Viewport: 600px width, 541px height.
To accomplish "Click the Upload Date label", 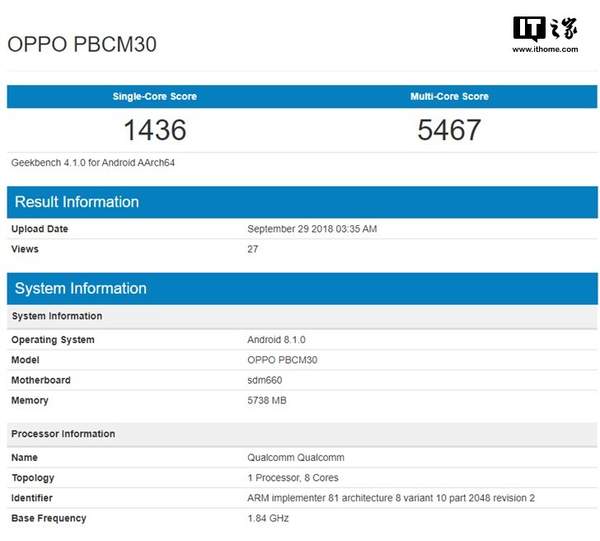I will tap(40, 229).
